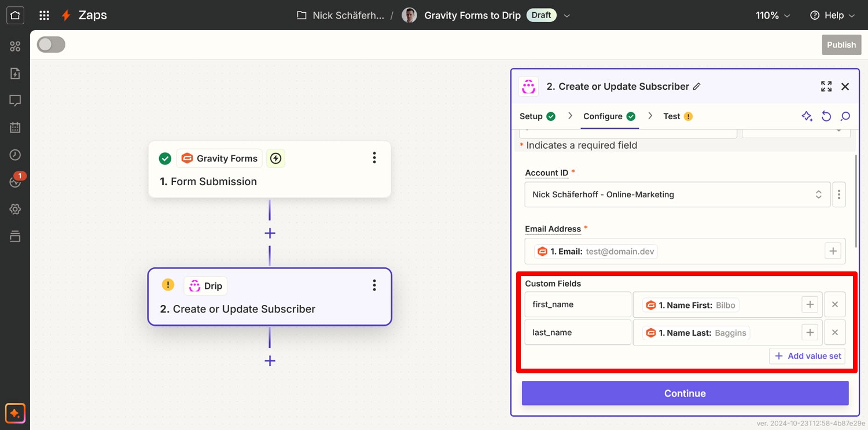The height and width of the screenshot is (430, 868).
Task: Click the Gravity Forms to Drip title
Action: (x=472, y=16)
